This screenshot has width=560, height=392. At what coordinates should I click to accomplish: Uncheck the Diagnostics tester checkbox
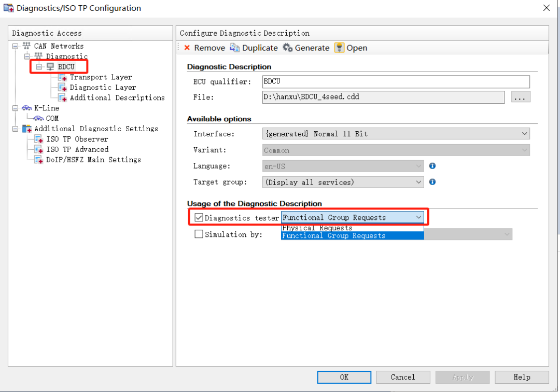(x=199, y=218)
